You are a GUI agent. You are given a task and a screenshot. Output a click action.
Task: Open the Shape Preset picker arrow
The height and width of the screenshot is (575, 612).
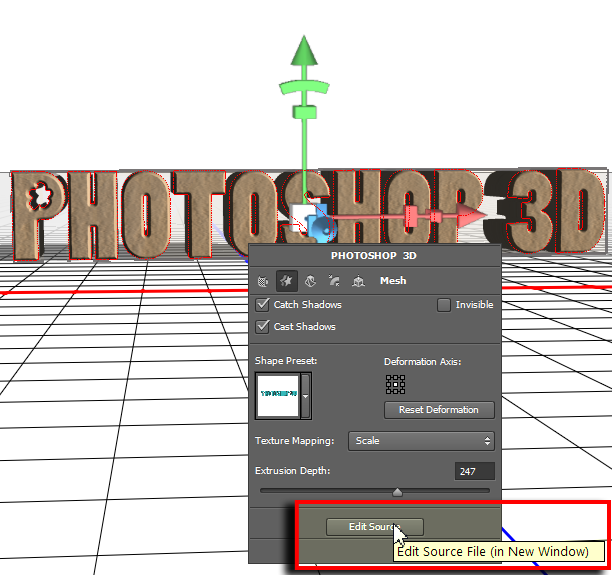pyautogui.click(x=306, y=395)
